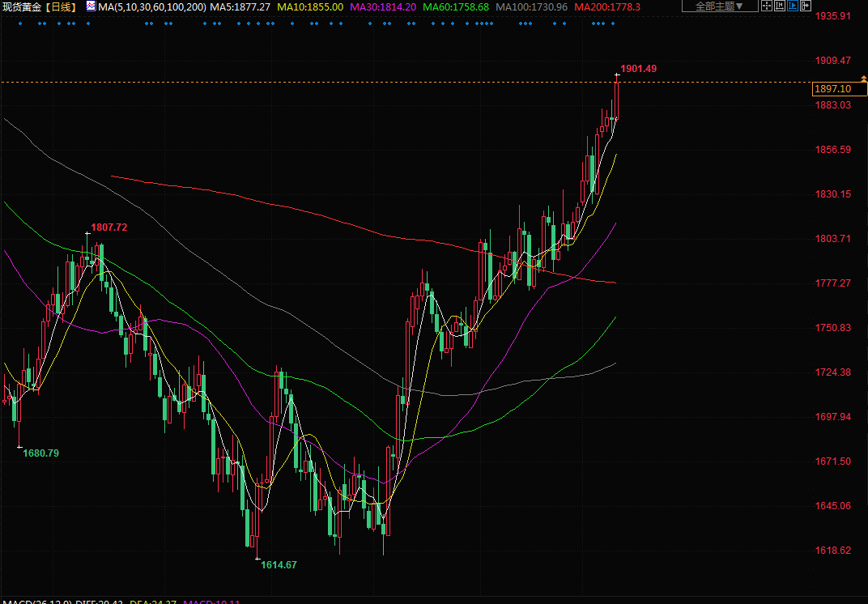Click the green MA60 legend label
Image resolution: width=868 pixels, height=604 pixels.
(455, 6)
